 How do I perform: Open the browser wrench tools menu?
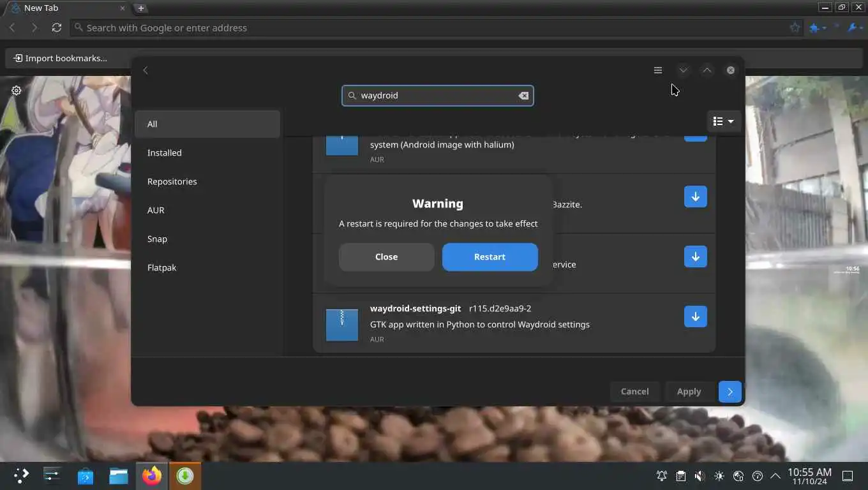[x=855, y=27]
